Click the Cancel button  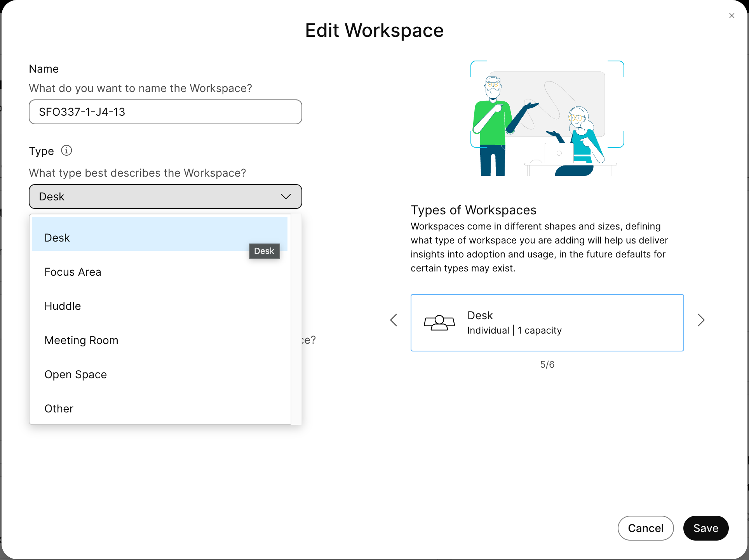point(646,528)
